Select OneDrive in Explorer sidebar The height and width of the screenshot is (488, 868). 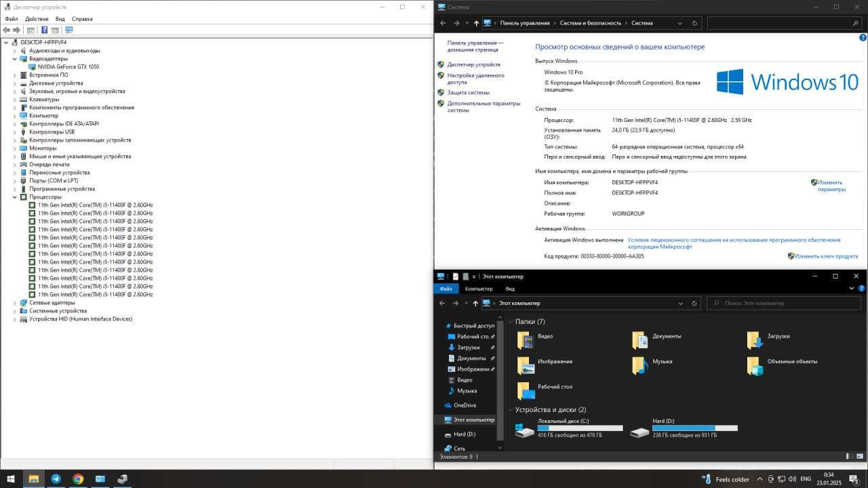(x=460, y=405)
